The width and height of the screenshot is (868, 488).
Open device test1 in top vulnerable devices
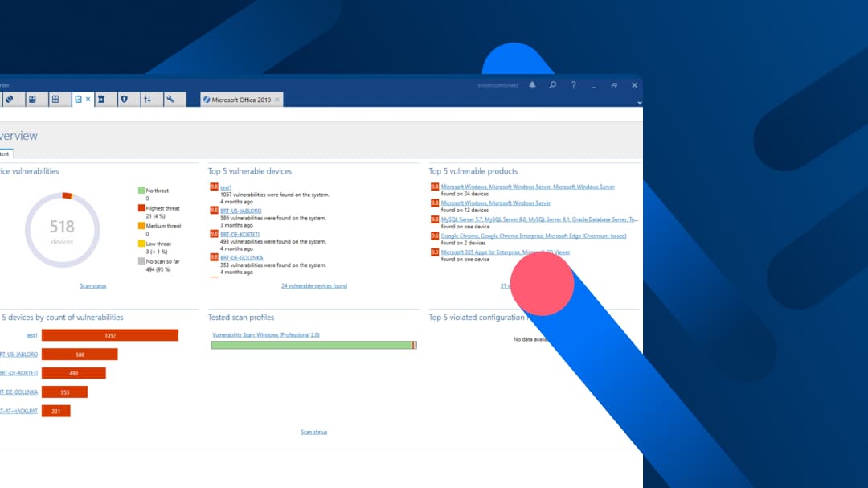point(226,188)
